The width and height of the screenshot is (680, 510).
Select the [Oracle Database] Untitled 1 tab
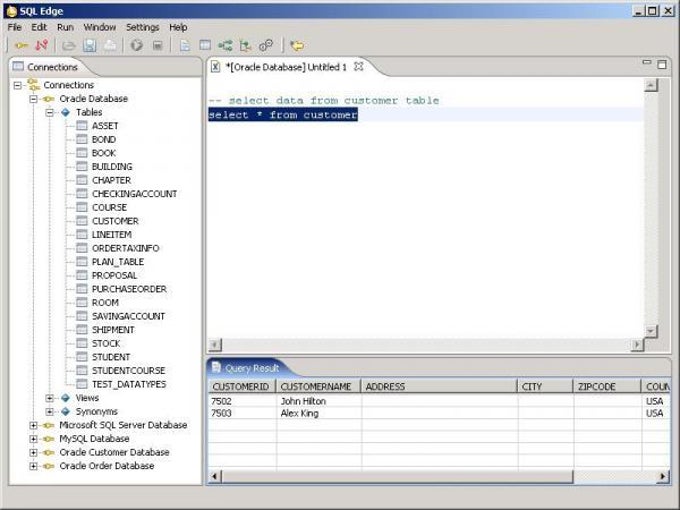click(x=286, y=67)
